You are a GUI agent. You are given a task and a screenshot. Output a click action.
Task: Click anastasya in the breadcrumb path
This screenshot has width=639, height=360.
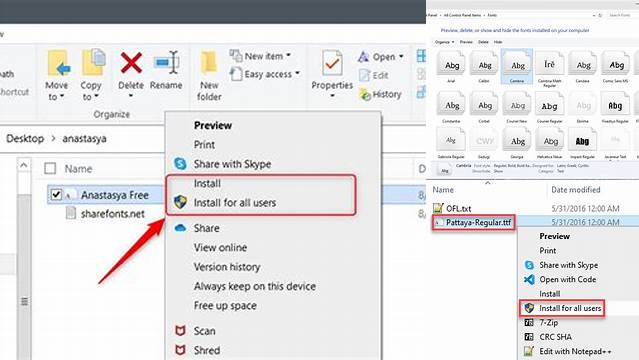(x=84, y=138)
